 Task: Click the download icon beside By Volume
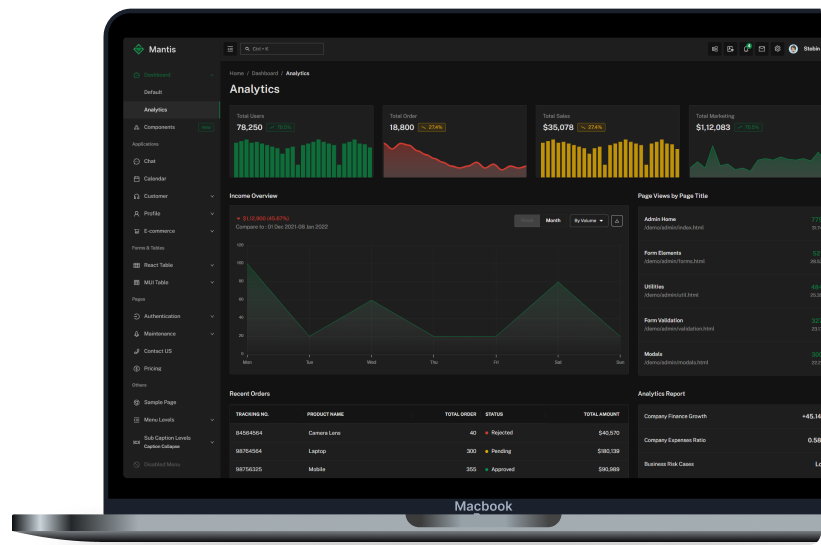pos(617,220)
